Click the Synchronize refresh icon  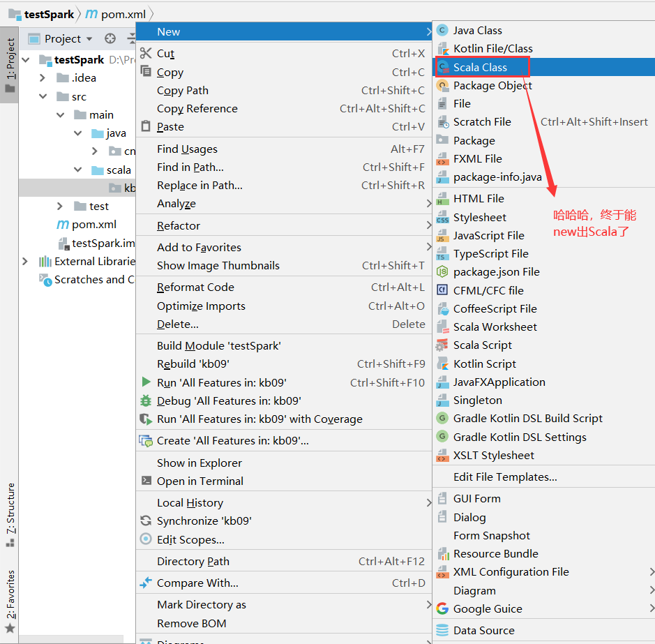coord(146,521)
